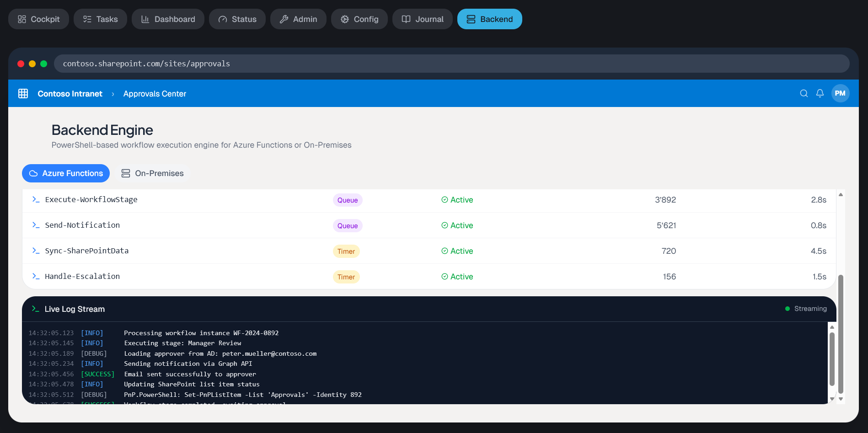Click the app launcher grid icon
The image size is (868, 433).
23,93
